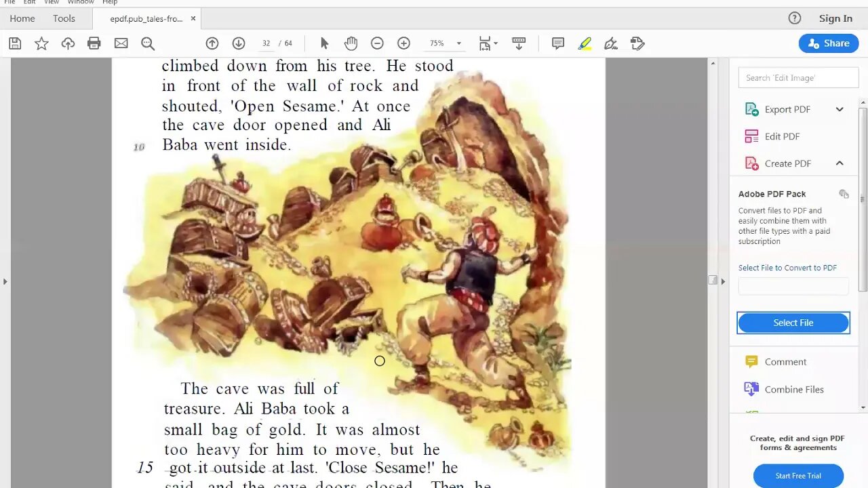Screen dimensions: 868x488
Task: Click the copy icon beside Adobe PDF Pack
Action: [x=844, y=194]
